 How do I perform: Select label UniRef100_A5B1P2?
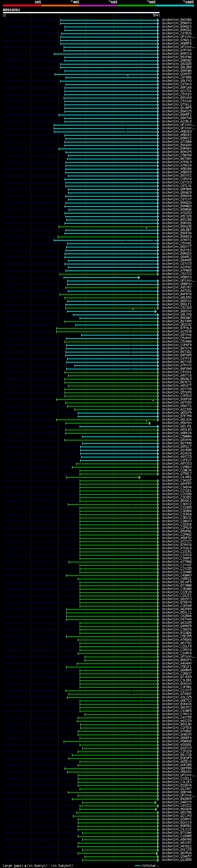coord(177,135)
